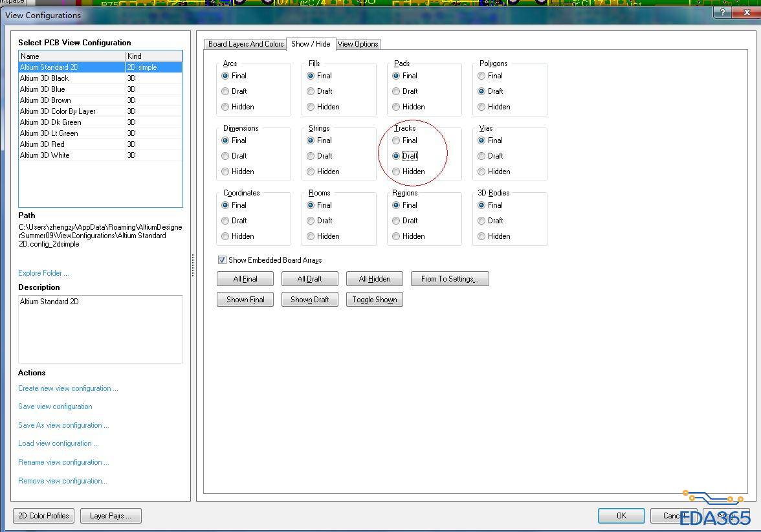This screenshot has height=532, width=761.
Task: Set Tracks display to Hidden
Action: [397, 172]
